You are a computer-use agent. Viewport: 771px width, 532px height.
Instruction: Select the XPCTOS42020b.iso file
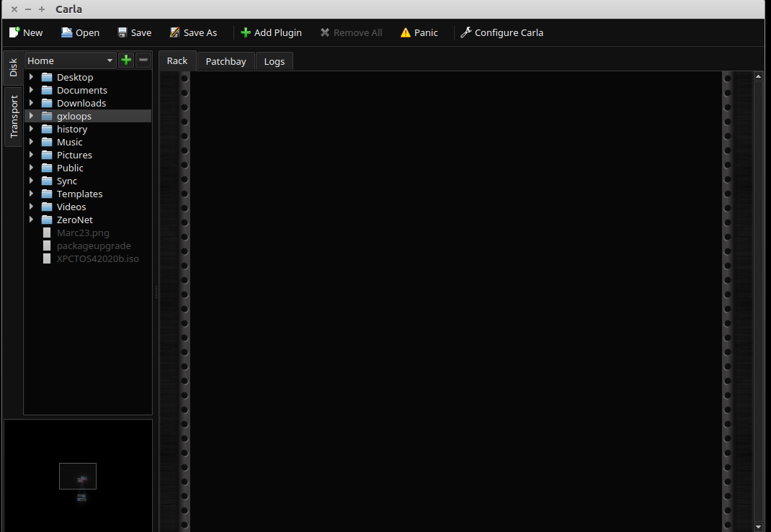pyautogui.click(x=98, y=258)
